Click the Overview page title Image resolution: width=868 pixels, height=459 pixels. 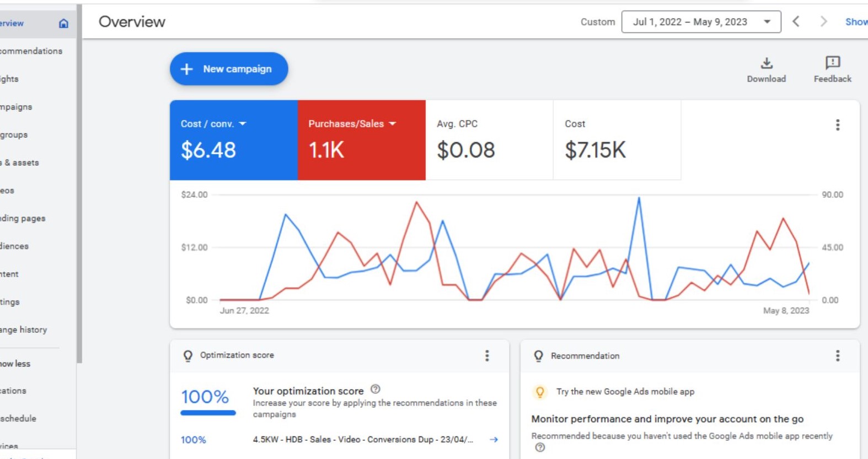(x=132, y=21)
